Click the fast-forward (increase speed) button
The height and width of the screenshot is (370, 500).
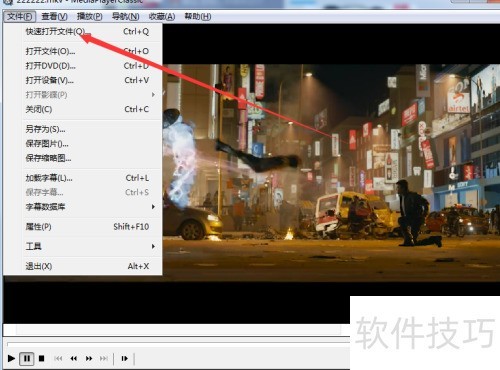[x=89, y=359]
